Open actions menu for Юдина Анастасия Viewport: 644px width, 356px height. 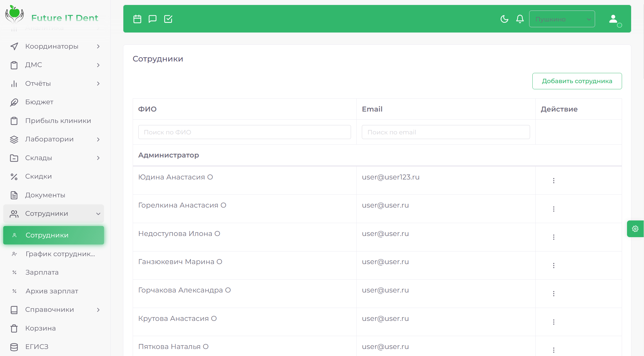pos(554,181)
